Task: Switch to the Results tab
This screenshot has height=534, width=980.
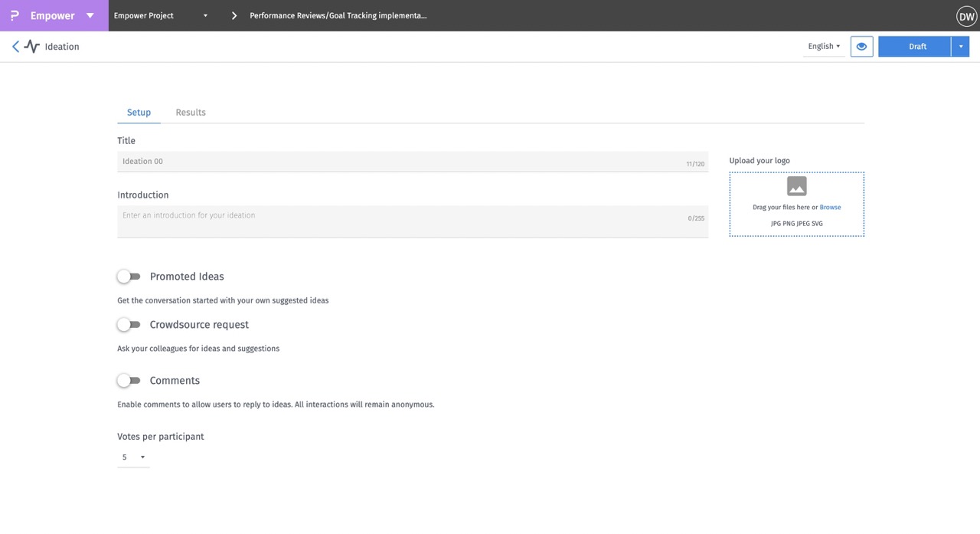Action: click(x=191, y=113)
